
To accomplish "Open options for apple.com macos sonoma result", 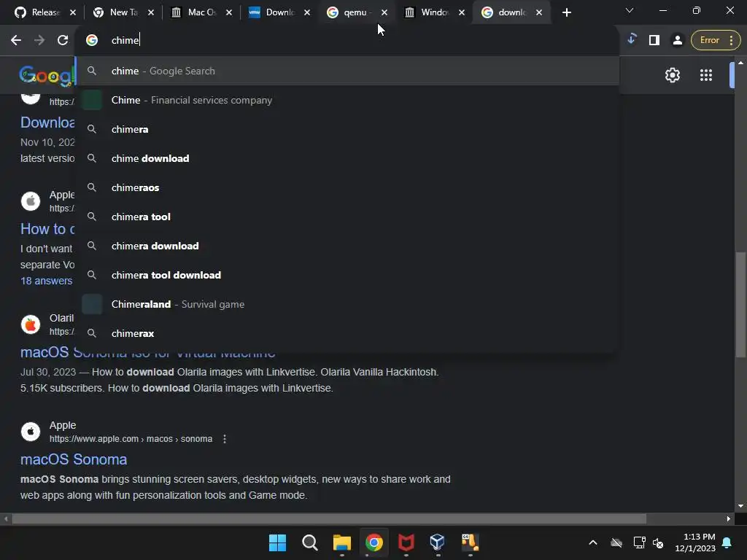I will pos(225,439).
